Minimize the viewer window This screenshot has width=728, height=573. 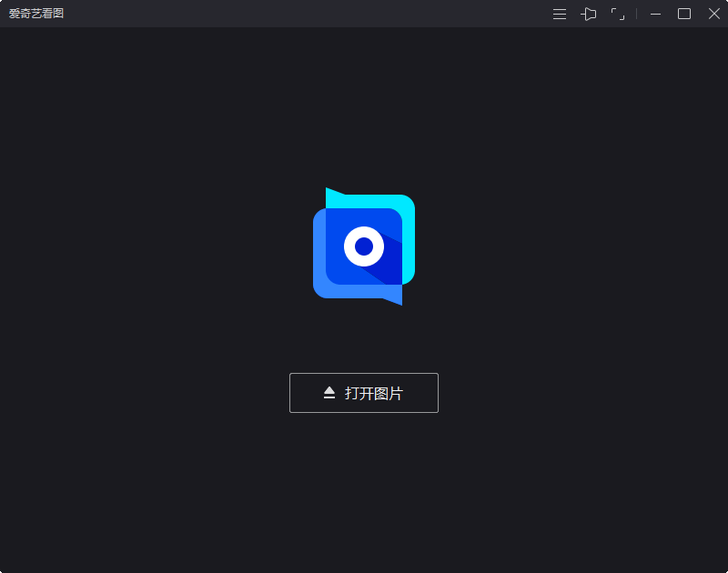[x=655, y=14]
